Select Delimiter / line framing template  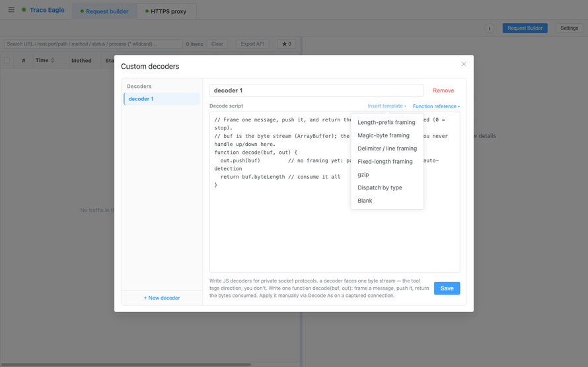[x=387, y=149]
